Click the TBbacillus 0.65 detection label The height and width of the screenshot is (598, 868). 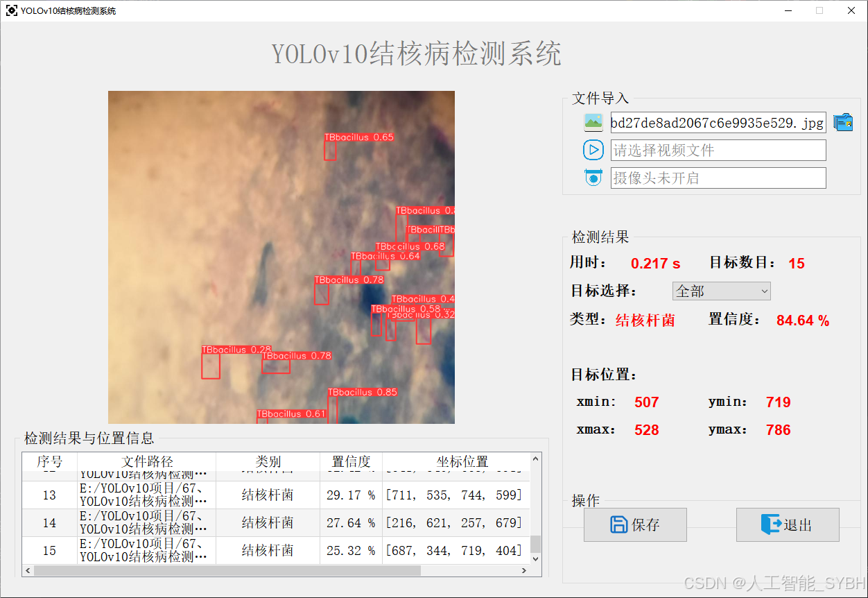359,137
